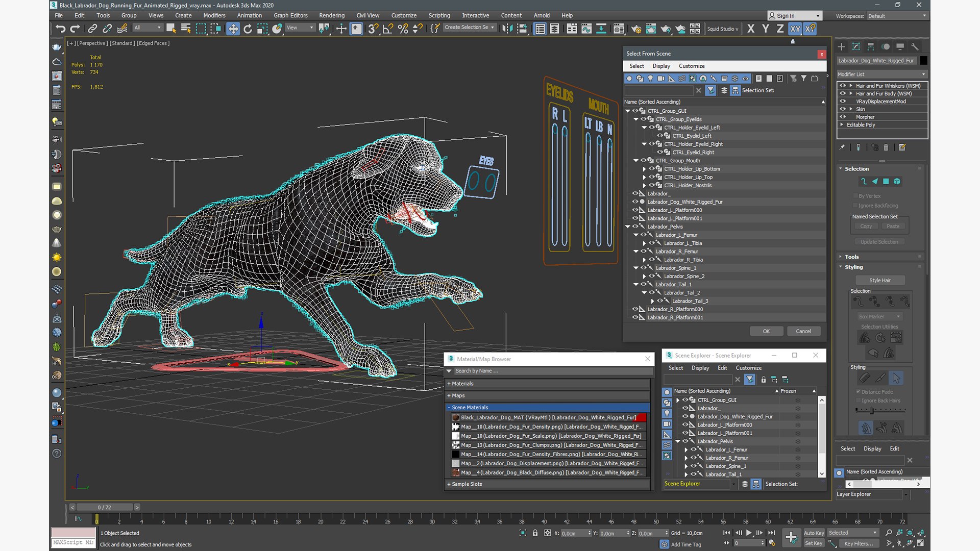Toggle eye for Labrador_Pelvis in Select From Scene
Viewport: 980px width, 551px height.
[635, 227]
